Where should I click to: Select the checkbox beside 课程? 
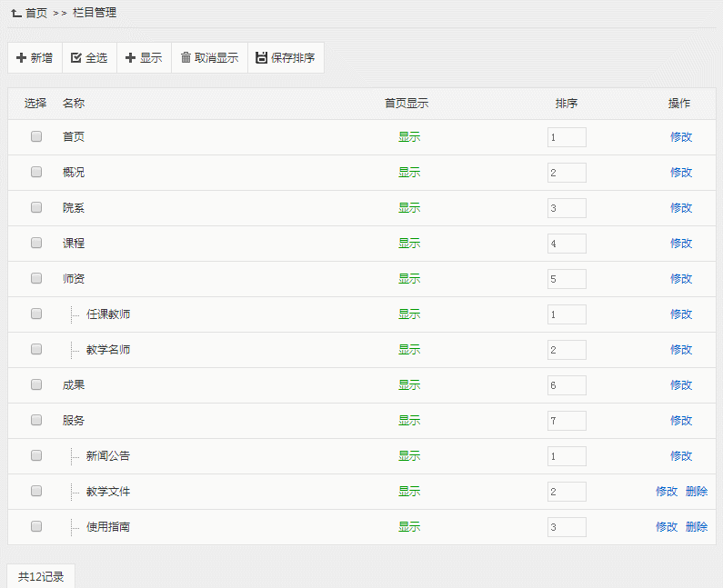click(36, 244)
